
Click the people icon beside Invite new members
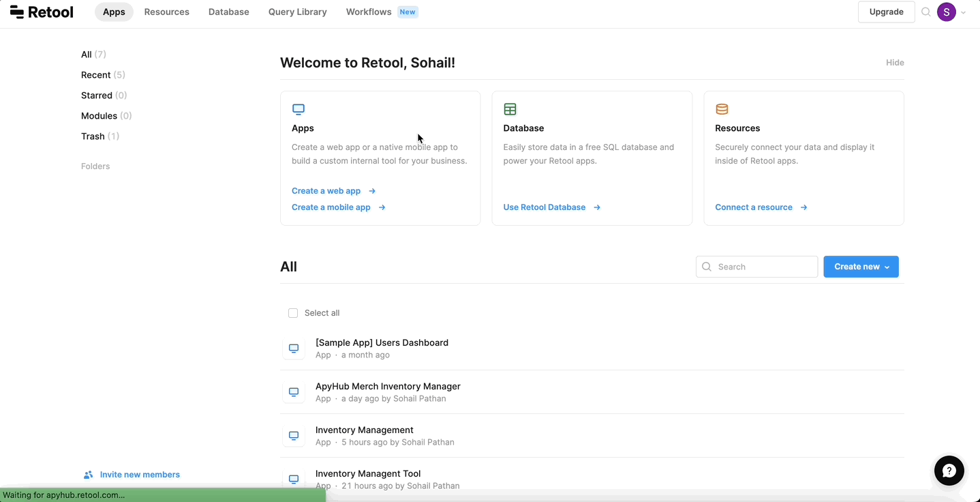[88, 475]
